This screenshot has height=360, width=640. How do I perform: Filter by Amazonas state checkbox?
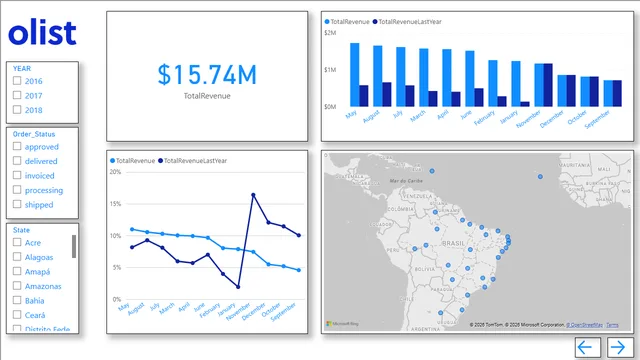point(17,286)
